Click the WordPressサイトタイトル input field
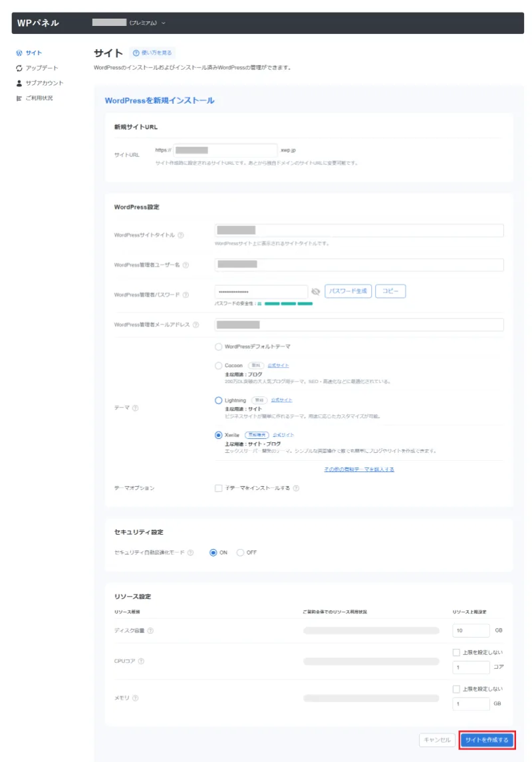This screenshot has width=532, height=762. 359,230
